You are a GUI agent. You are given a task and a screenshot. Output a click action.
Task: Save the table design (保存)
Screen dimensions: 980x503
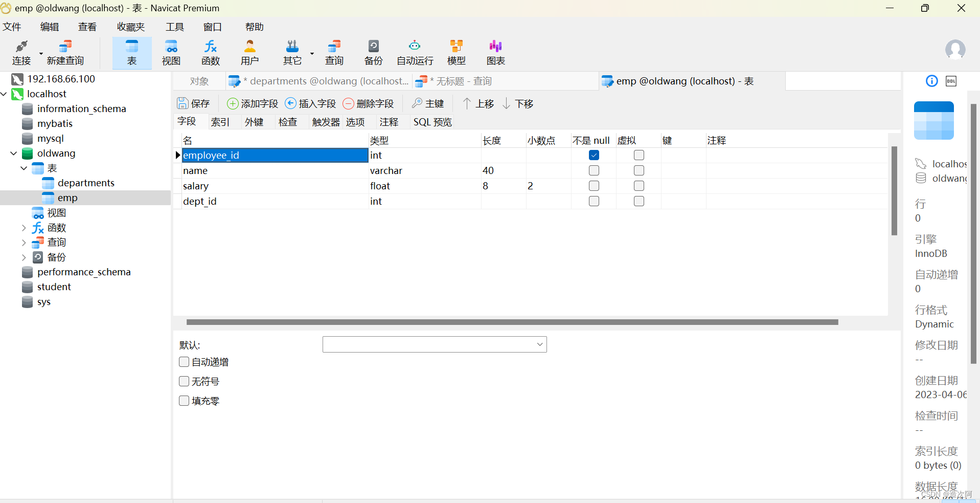193,103
